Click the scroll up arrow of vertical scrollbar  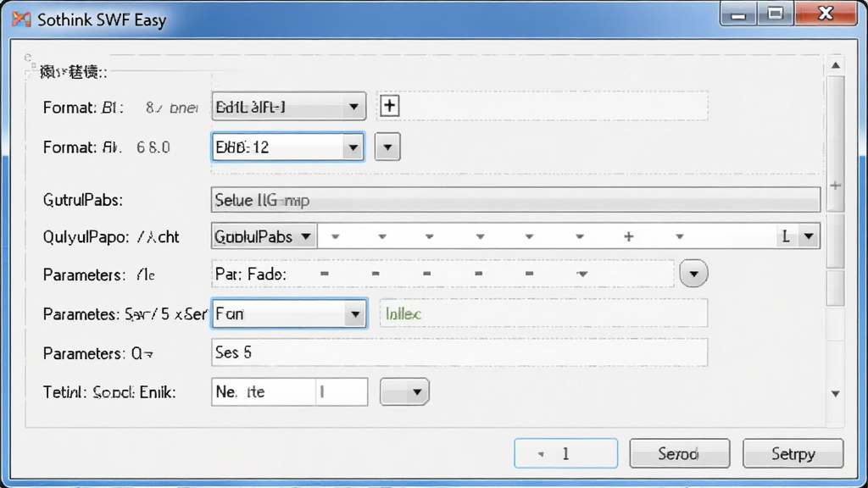tap(835, 65)
